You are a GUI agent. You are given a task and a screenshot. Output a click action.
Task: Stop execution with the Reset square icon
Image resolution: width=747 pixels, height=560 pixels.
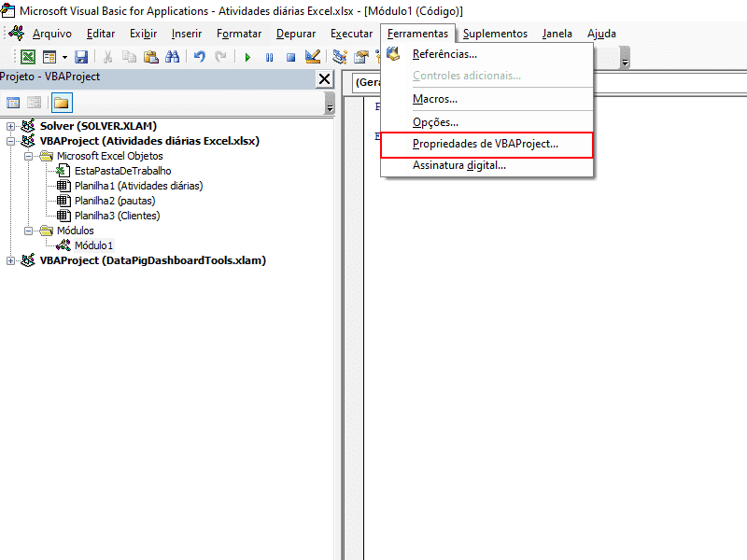click(290, 57)
